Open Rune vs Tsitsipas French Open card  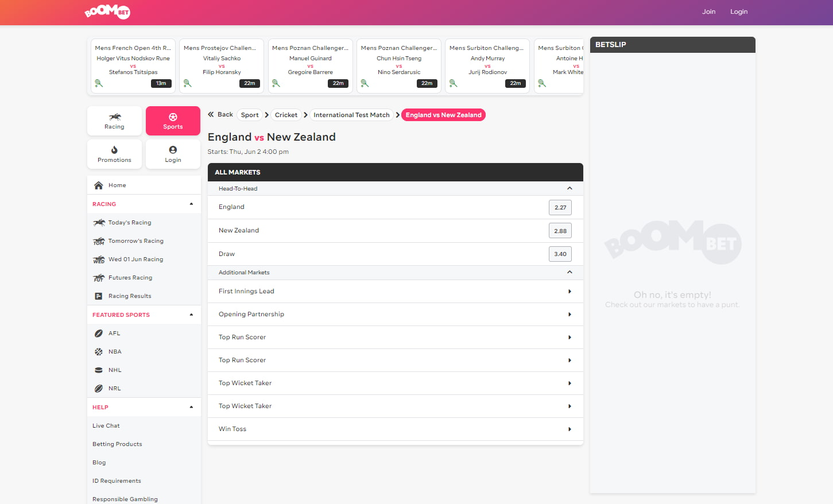click(x=133, y=65)
